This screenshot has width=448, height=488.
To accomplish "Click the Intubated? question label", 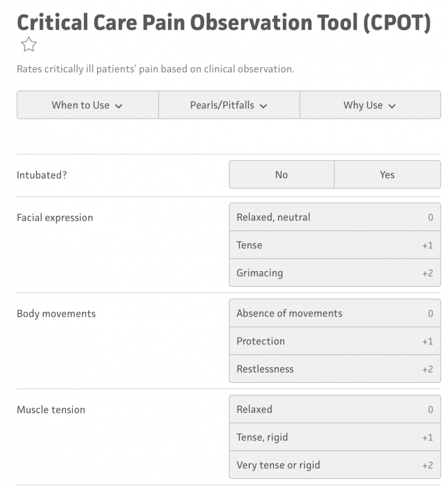I will pos(42,175).
